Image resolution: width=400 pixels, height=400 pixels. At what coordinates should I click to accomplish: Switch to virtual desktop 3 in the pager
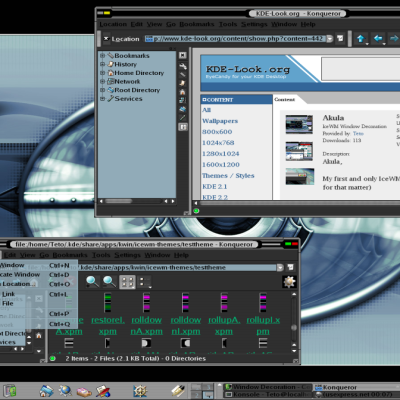click(208, 387)
